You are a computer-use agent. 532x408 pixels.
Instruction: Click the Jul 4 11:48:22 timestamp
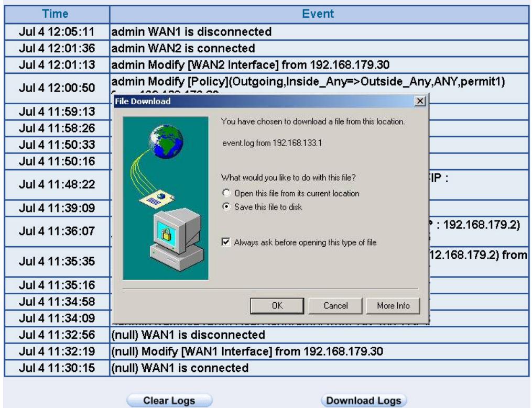(x=57, y=184)
